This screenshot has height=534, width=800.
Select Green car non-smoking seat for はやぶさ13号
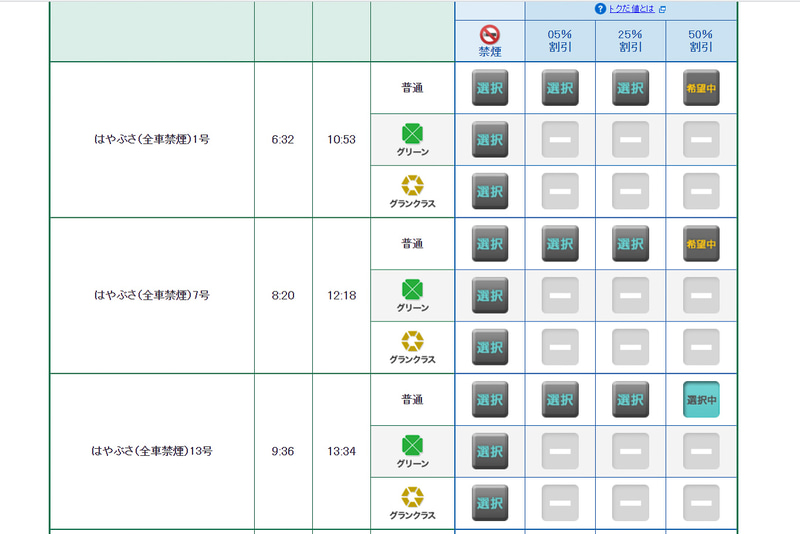tap(490, 451)
